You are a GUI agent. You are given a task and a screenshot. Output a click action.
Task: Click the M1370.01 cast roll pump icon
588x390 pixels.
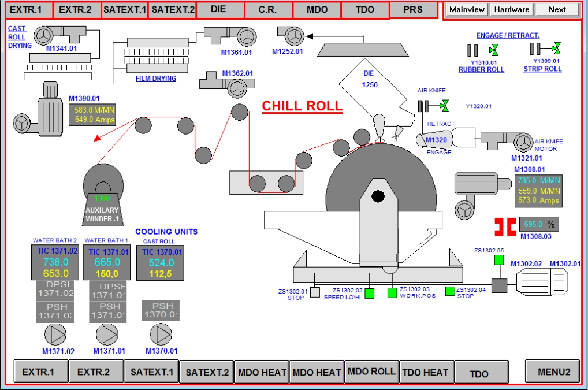(161, 335)
